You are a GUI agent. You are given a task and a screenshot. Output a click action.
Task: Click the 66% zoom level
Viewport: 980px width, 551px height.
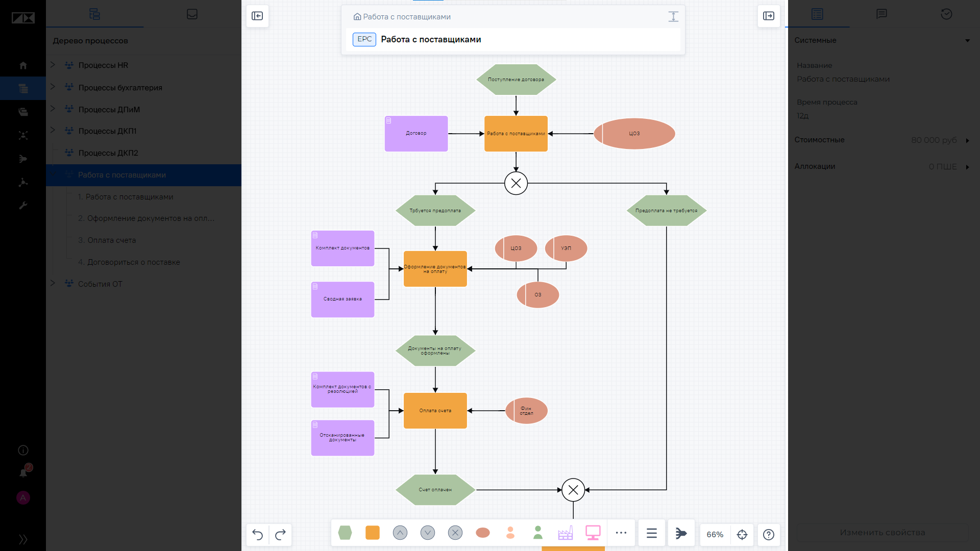tap(715, 535)
